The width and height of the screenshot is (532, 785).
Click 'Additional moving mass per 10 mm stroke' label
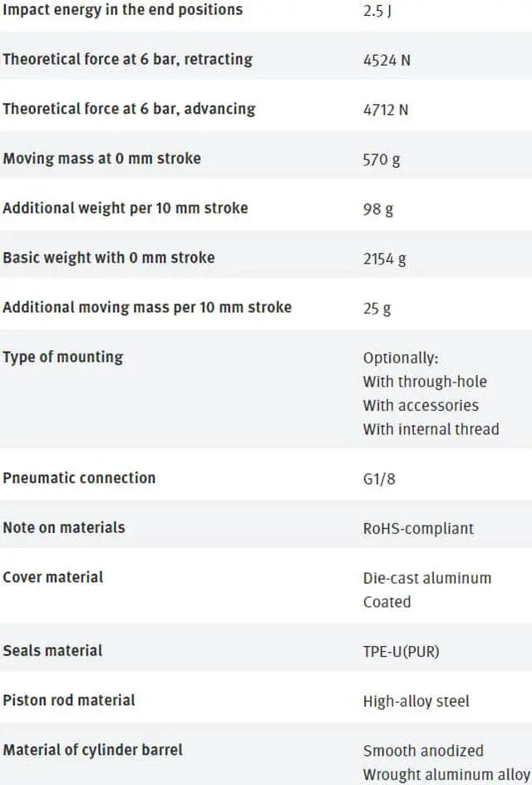(147, 307)
